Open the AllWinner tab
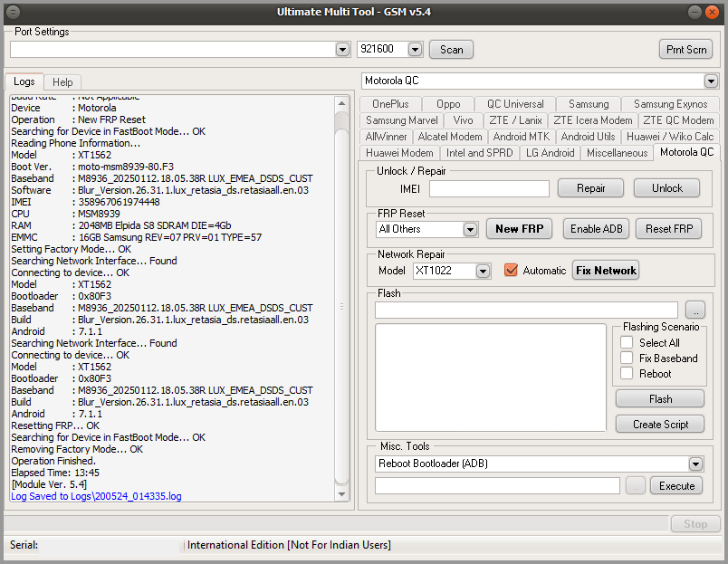 386,137
